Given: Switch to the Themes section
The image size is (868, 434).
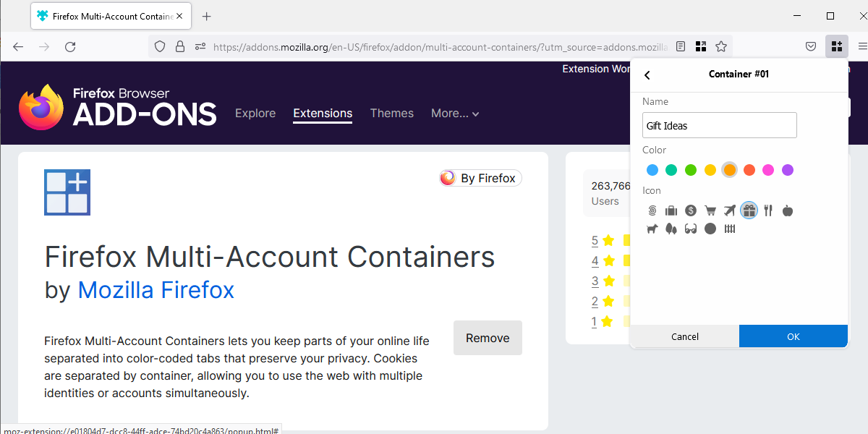Looking at the screenshot, I should coord(392,114).
